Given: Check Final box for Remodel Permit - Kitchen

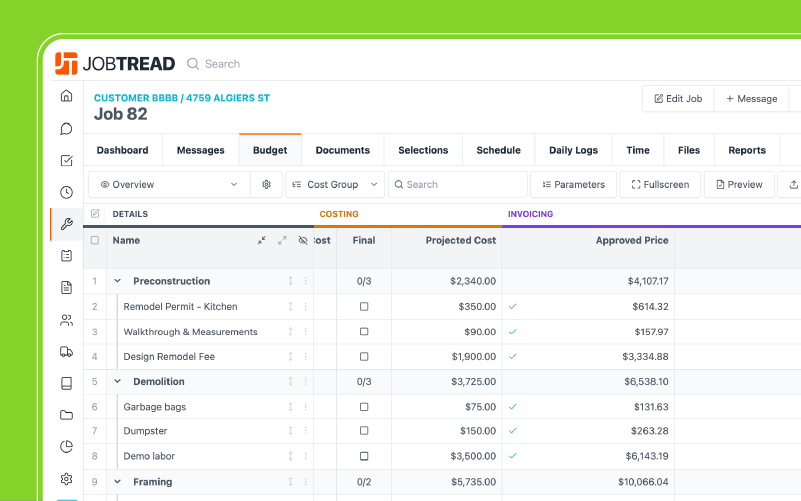Looking at the screenshot, I should coord(364,307).
